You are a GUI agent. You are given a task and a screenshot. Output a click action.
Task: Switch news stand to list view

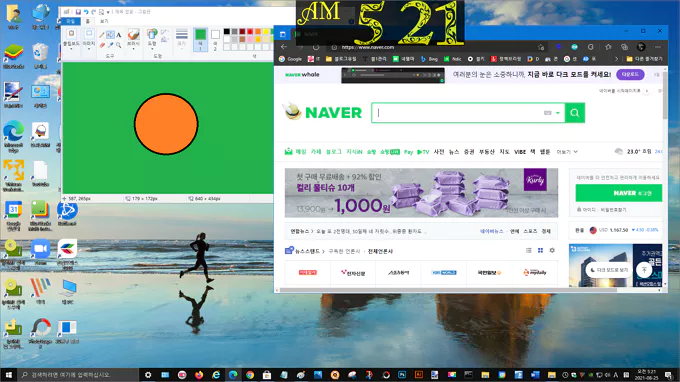(529, 251)
